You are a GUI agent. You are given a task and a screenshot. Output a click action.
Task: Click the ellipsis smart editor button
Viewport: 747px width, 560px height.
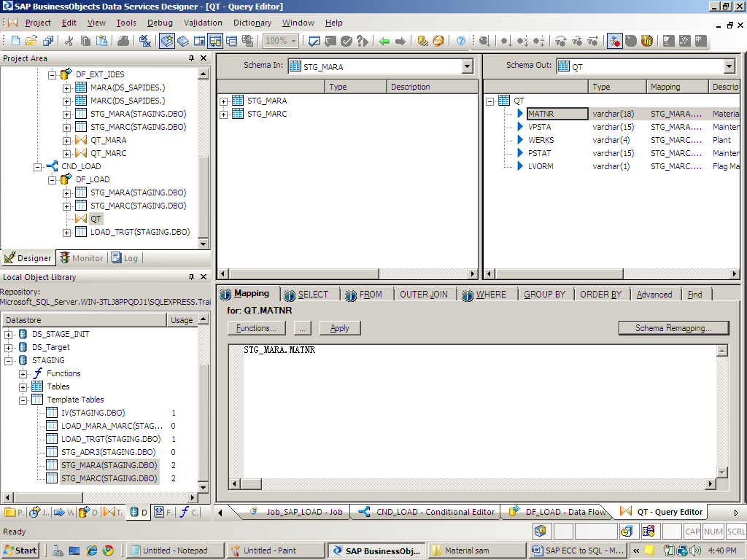[x=303, y=328]
